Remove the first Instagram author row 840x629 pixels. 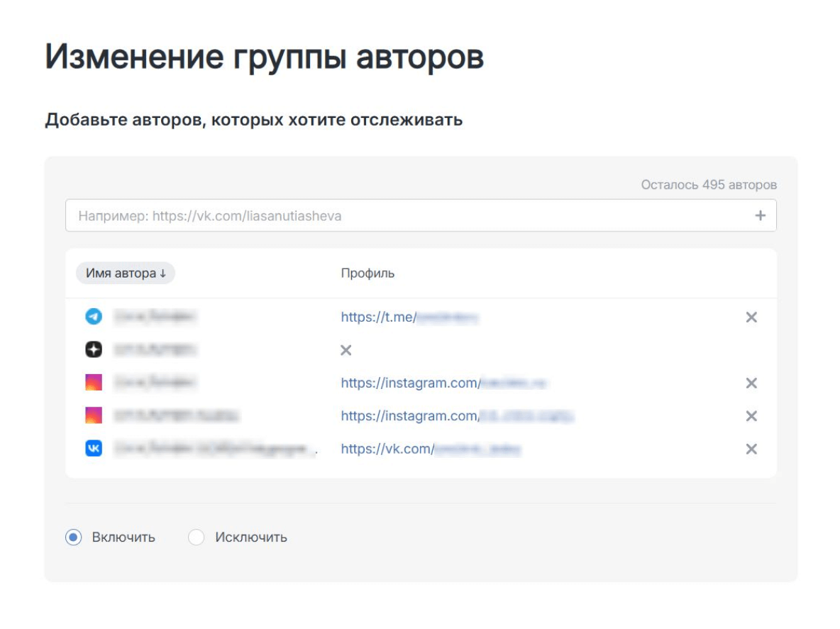(x=751, y=383)
